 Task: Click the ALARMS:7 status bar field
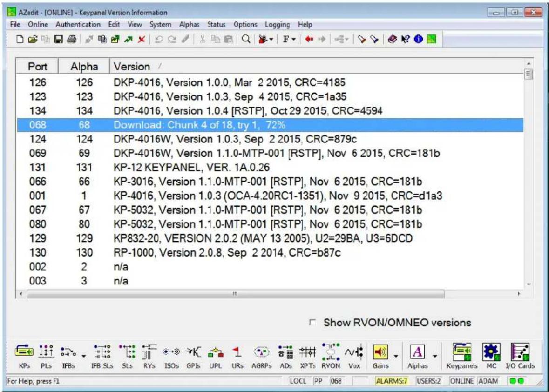coord(392,381)
